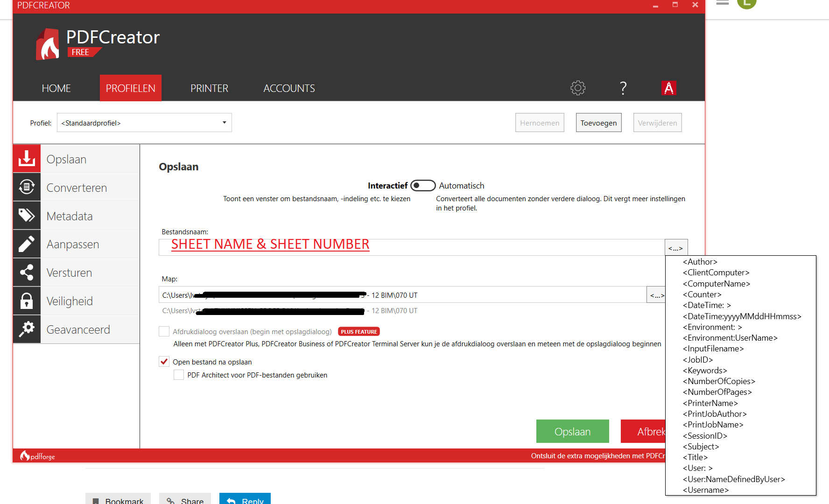Click the Ontsluit de extra mogelijkheden banner

(598, 456)
